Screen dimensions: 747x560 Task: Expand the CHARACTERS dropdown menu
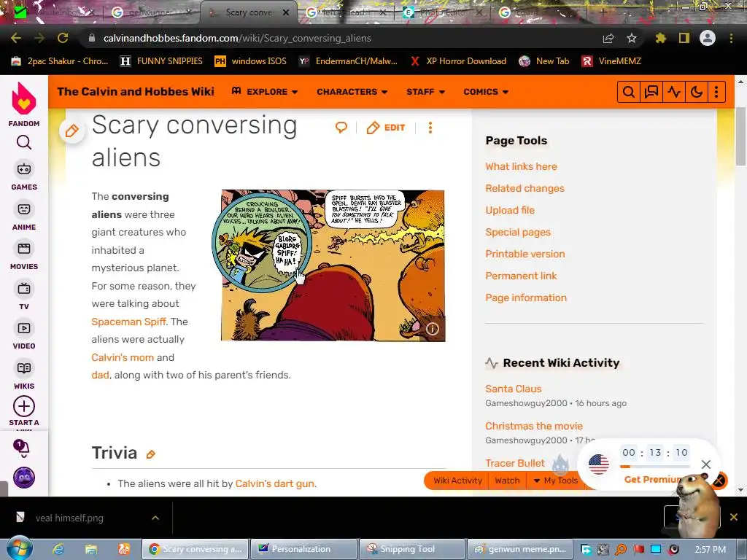click(x=352, y=91)
